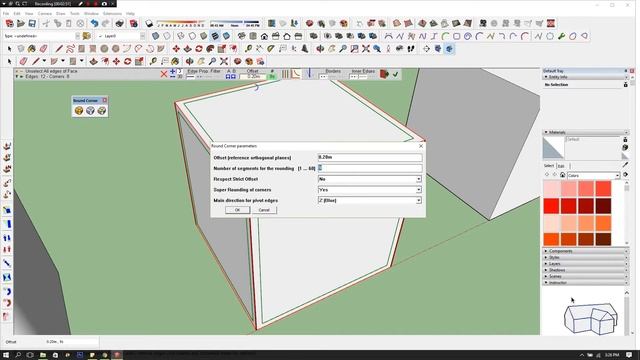
Task: Toggle the shadows display icon
Action: pos(149,23)
